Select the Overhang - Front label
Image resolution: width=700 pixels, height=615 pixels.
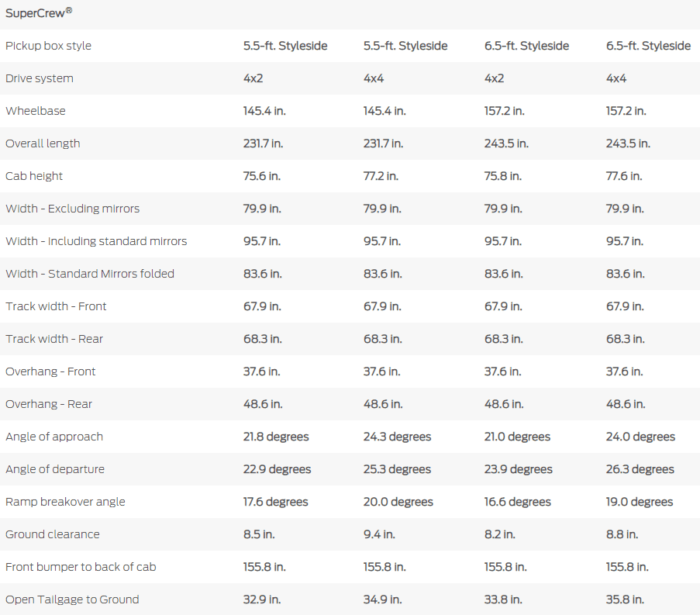[x=50, y=371]
